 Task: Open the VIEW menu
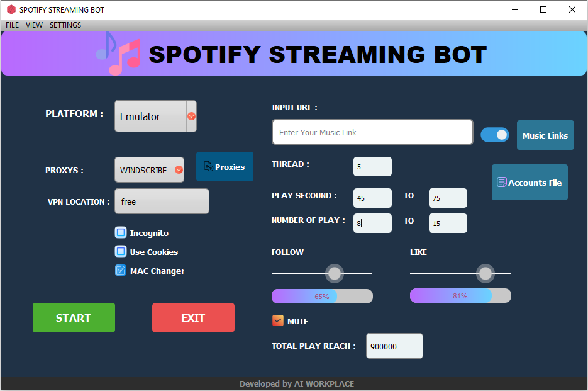point(34,25)
